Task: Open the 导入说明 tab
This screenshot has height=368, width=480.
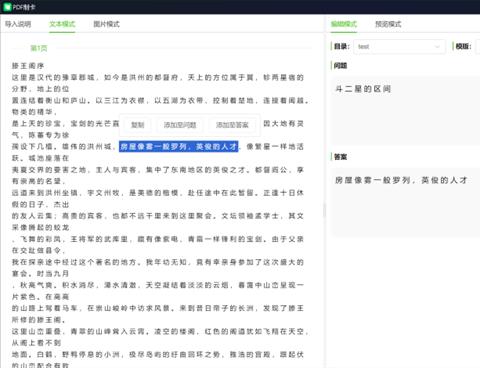Action: click(x=18, y=24)
